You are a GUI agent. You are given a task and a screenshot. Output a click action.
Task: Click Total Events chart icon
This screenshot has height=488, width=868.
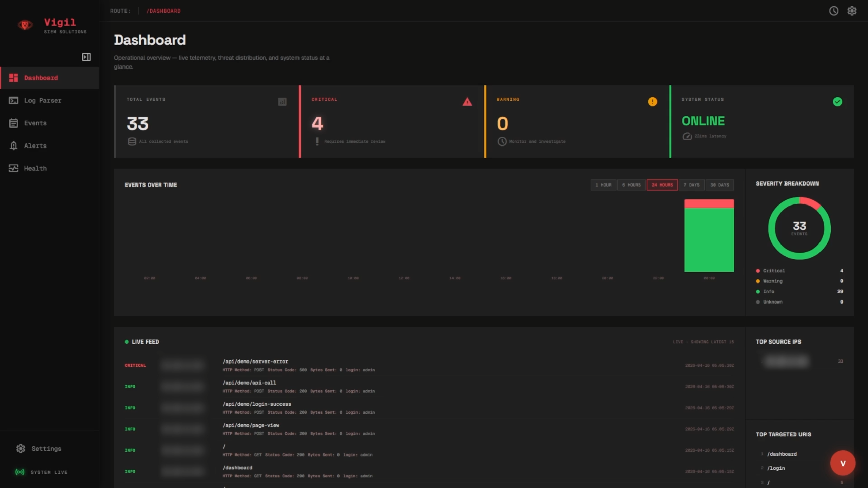pos(282,102)
